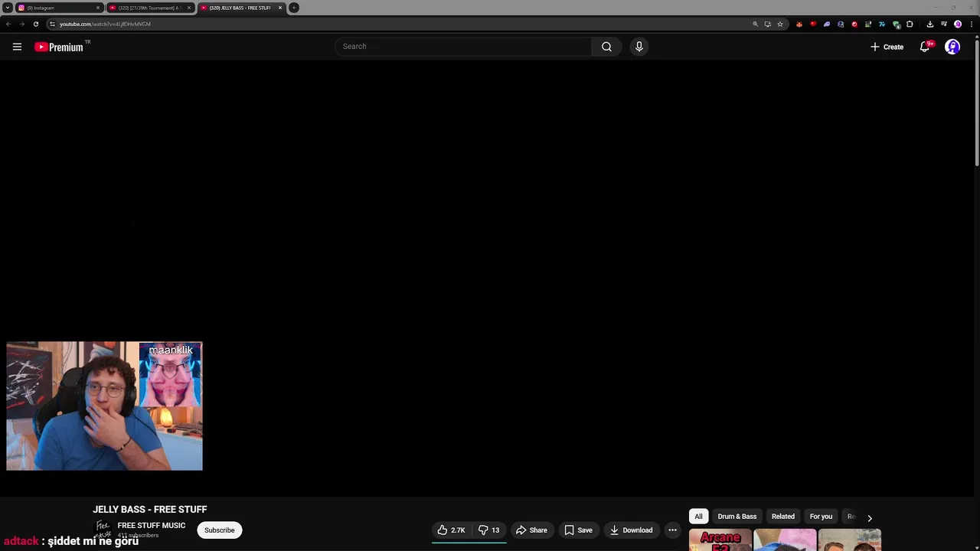The height and width of the screenshot is (551, 980).
Task: Open the red heart extension icon
Action: 813,24
